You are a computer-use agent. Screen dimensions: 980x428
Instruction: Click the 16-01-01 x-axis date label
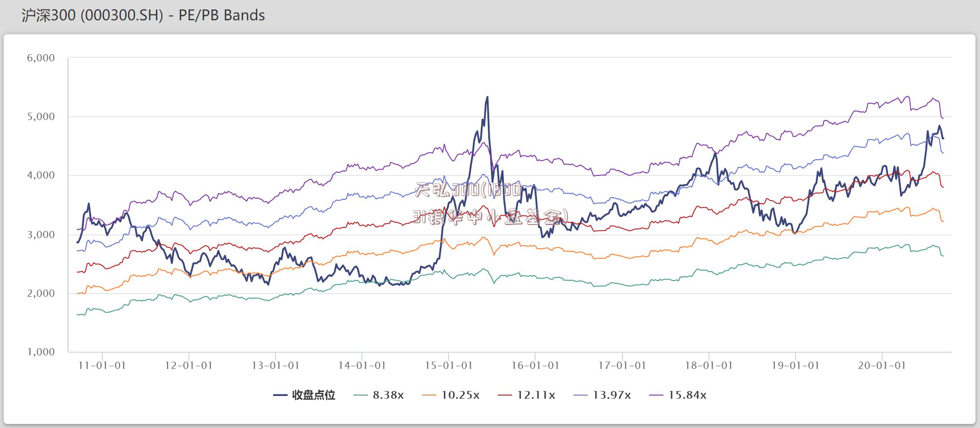[535, 365]
